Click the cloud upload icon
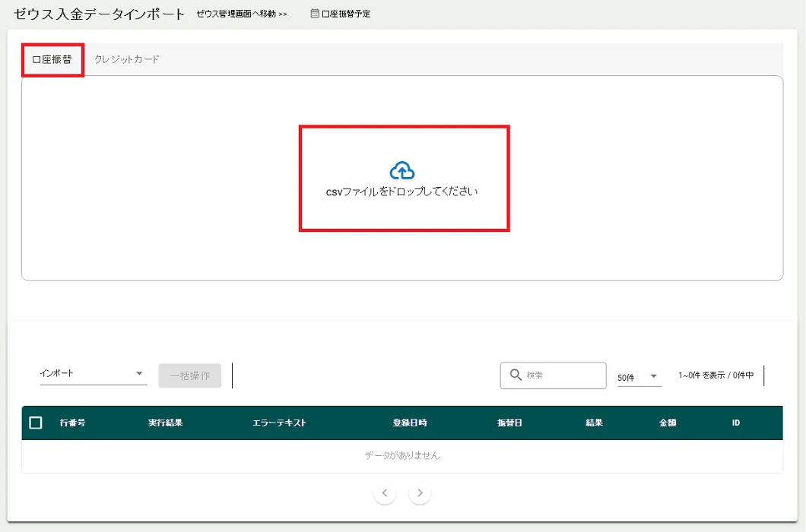 [402, 171]
